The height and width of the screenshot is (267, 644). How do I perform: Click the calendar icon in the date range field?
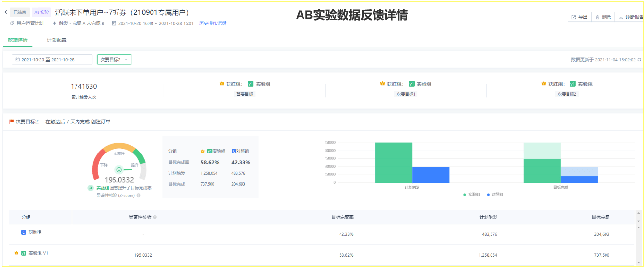[x=18, y=60]
